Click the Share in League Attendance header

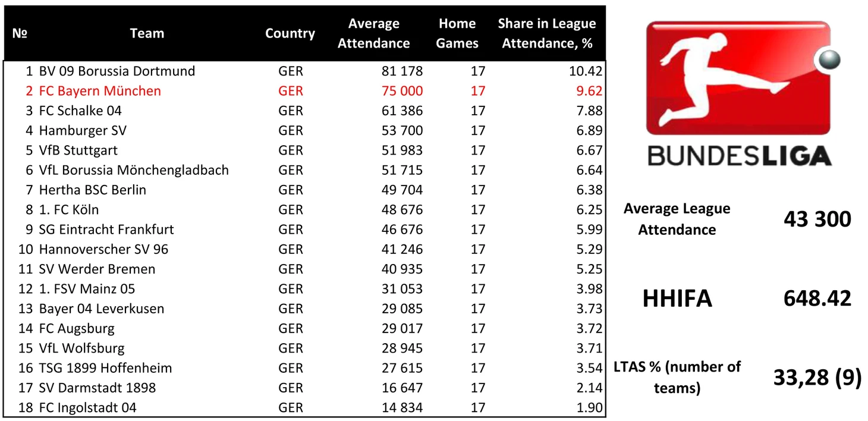pos(546,33)
